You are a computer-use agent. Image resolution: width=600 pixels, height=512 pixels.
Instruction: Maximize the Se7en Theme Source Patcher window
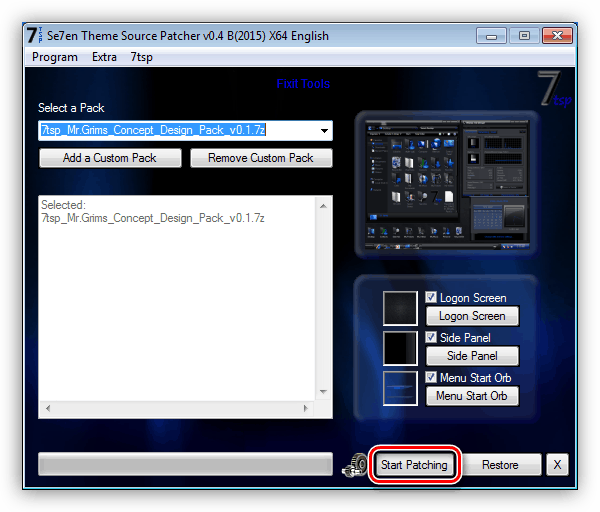pyautogui.click(x=524, y=36)
